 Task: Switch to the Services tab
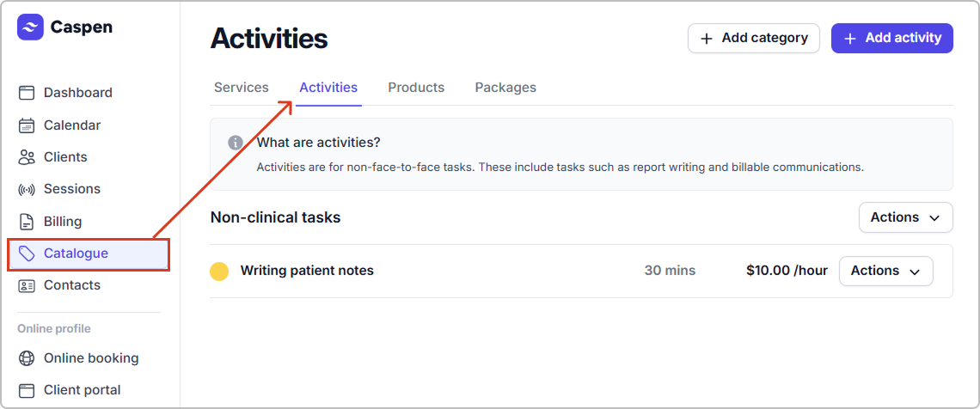[x=242, y=88]
